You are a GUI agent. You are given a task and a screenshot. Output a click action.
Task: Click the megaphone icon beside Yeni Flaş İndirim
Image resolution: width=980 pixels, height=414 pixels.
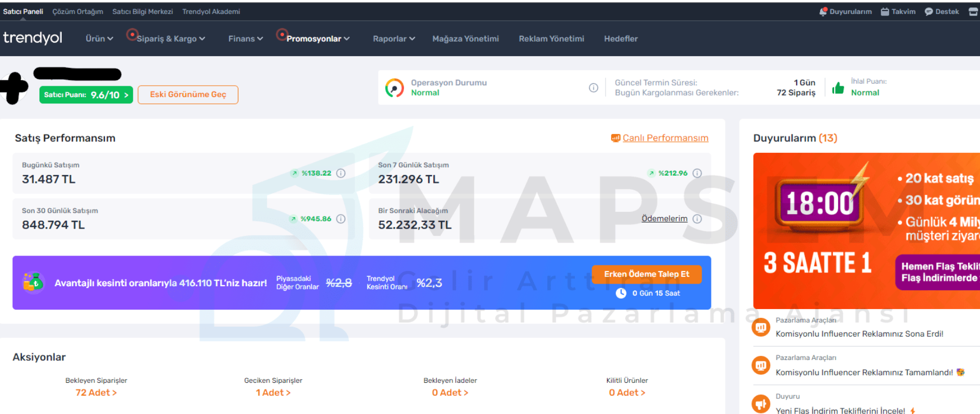(x=761, y=404)
